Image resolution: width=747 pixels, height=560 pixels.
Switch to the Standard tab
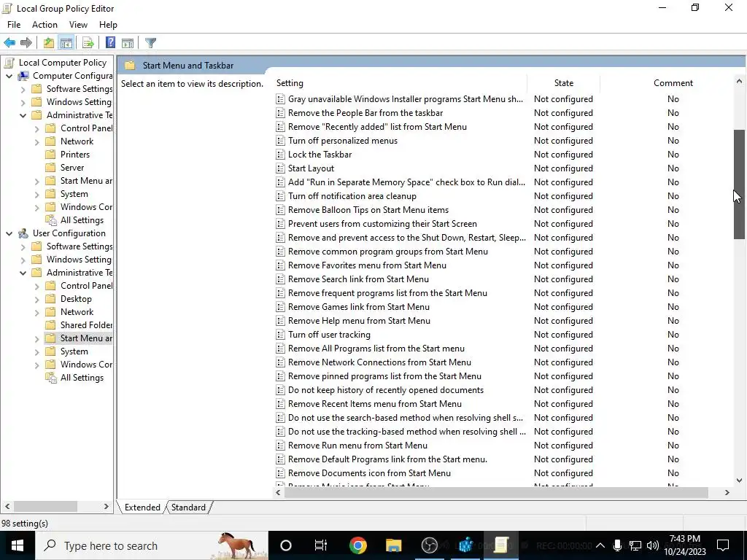point(189,507)
